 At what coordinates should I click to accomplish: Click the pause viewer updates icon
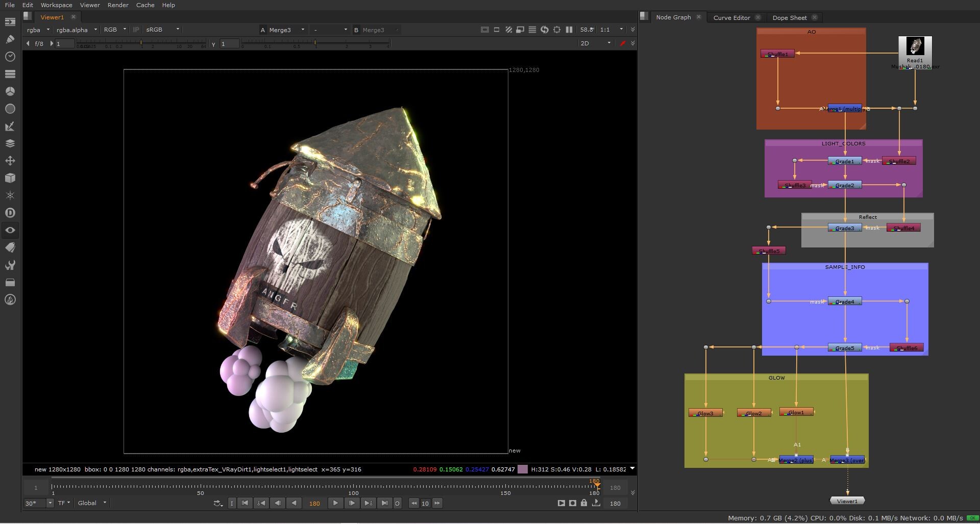[x=569, y=30]
